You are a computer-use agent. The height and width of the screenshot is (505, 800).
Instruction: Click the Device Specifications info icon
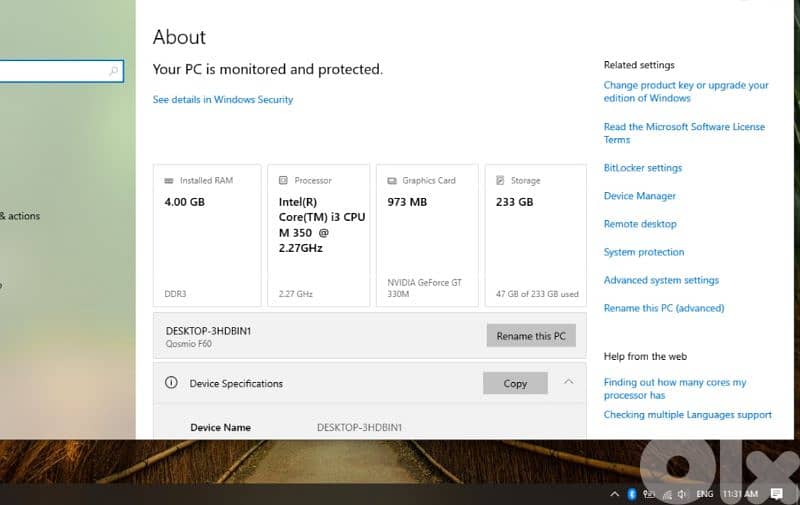[x=171, y=383]
